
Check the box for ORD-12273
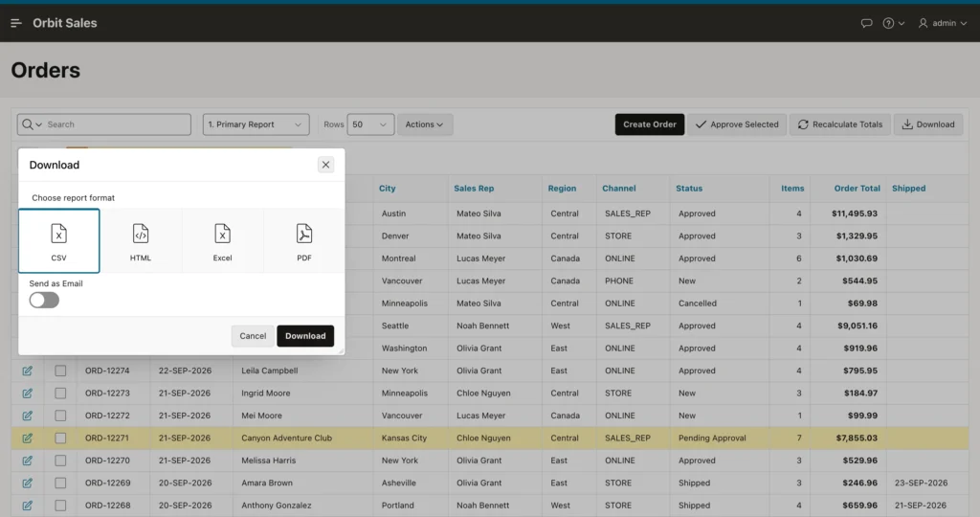(x=60, y=393)
